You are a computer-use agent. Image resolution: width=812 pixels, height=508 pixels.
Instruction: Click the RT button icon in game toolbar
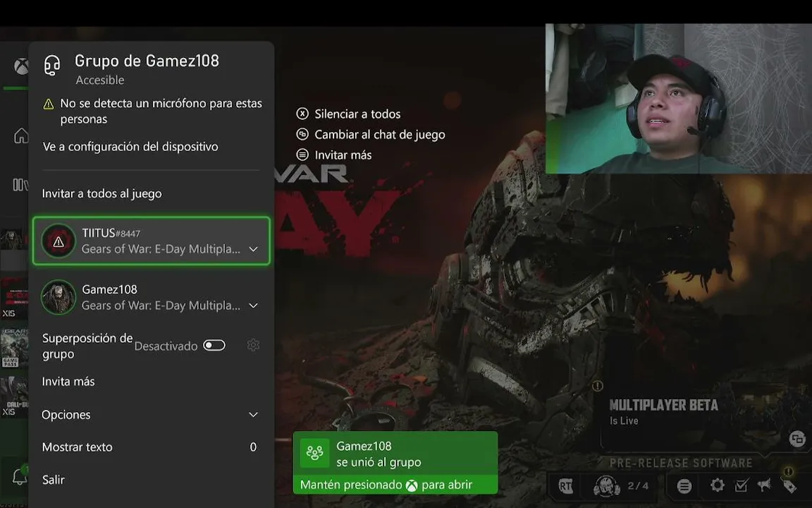coord(565,486)
